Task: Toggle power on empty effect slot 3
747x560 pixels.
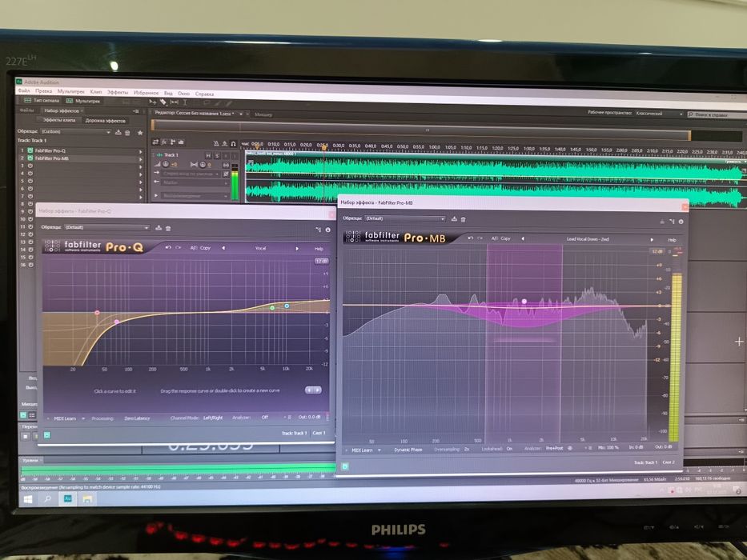Action: coord(30,166)
